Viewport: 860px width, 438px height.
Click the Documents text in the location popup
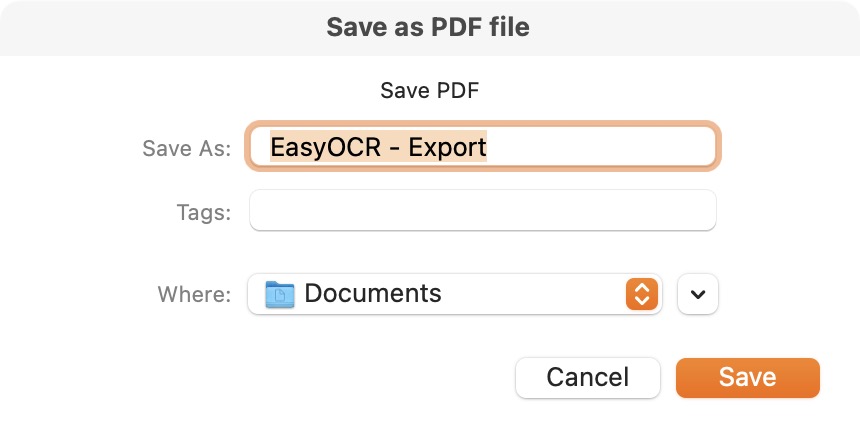[x=373, y=293]
